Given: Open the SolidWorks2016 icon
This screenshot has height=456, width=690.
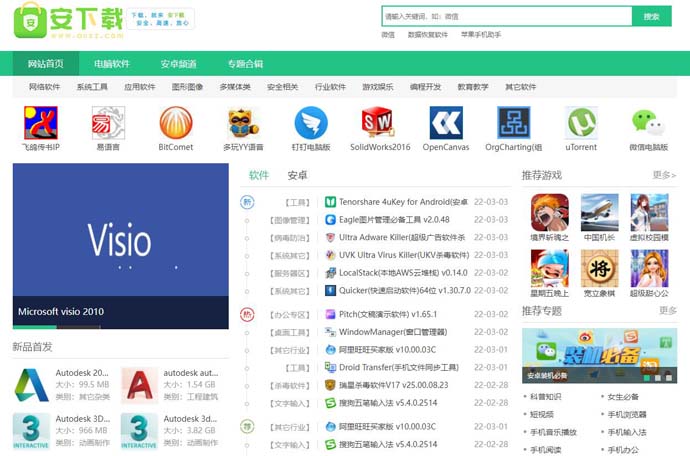Looking at the screenshot, I should click(x=378, y=123).
